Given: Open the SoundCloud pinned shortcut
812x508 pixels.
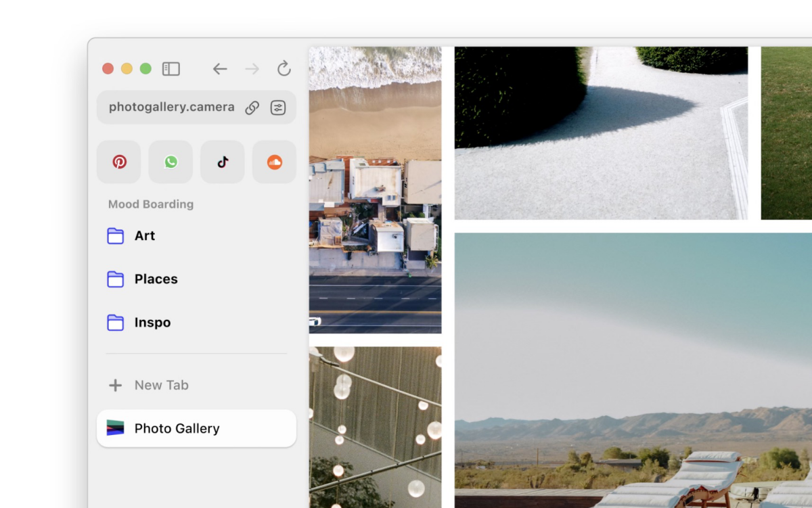Looking at the screenshot, I should pyautogui.click(x=274, y=162).
